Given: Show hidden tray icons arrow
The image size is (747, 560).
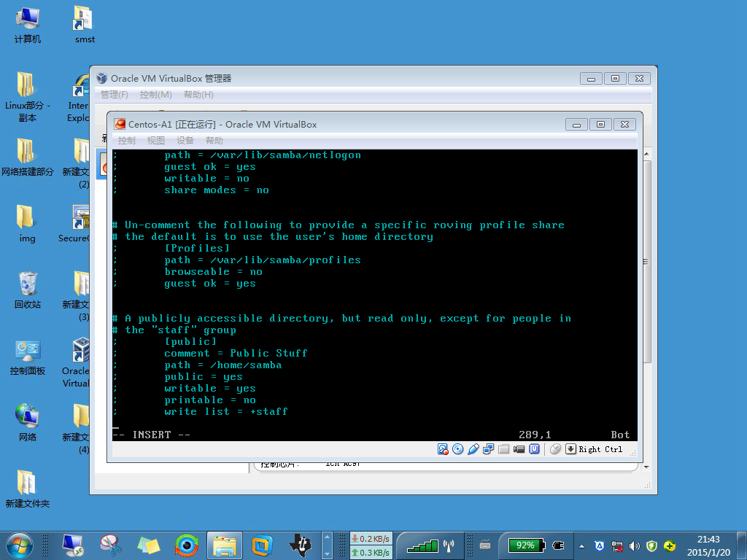Looking at the screenshot, I should 581,546.
